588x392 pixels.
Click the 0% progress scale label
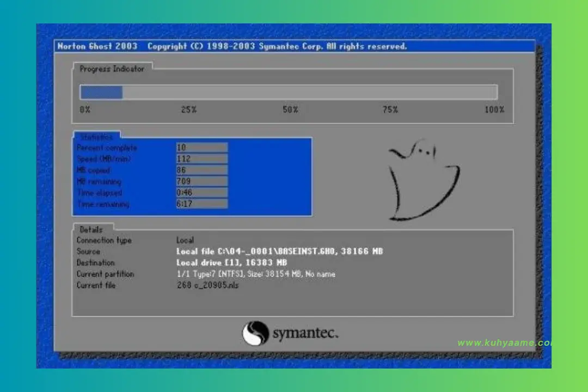point(85,110)
